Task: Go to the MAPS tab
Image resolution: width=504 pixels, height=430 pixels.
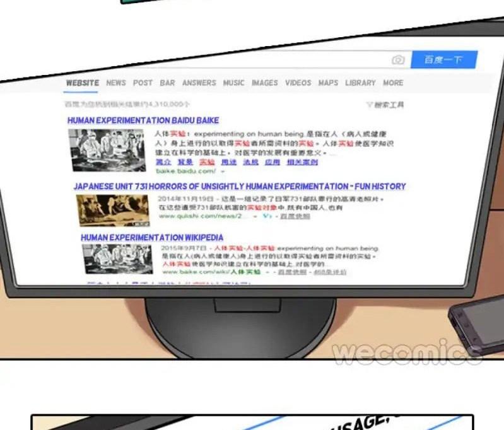Action: 328,83
